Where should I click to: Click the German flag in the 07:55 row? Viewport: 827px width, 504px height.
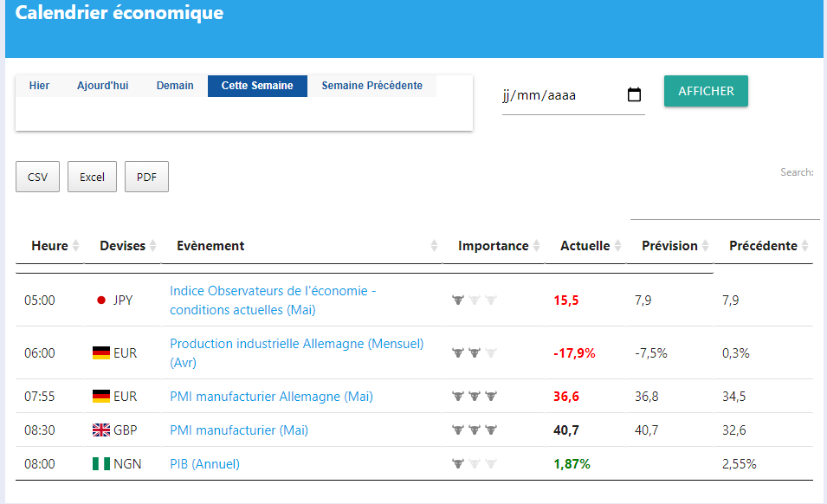(x=101, y=396)
